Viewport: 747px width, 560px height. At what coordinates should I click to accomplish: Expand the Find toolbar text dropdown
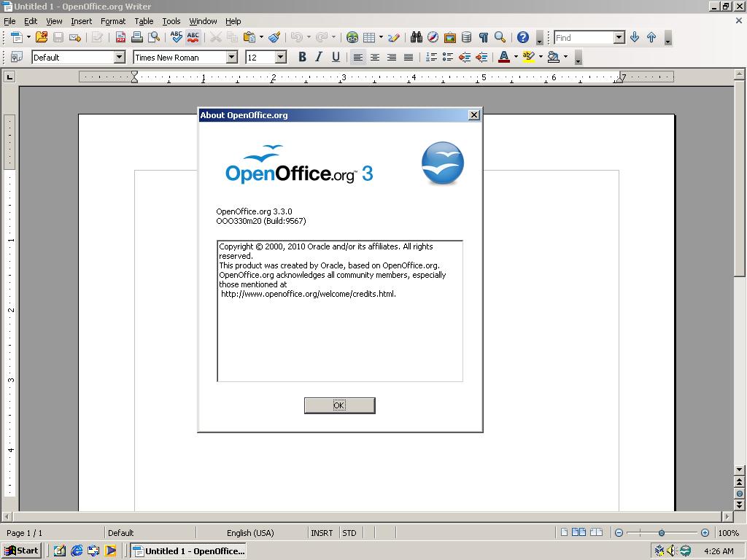[x=619, y=37]
